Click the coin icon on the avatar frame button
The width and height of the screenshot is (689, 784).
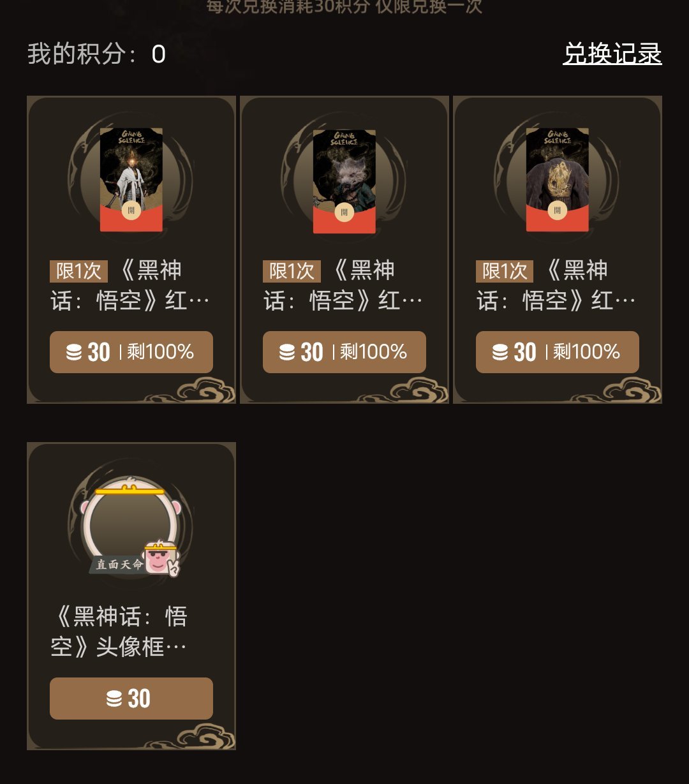click(x=114, y=699)
